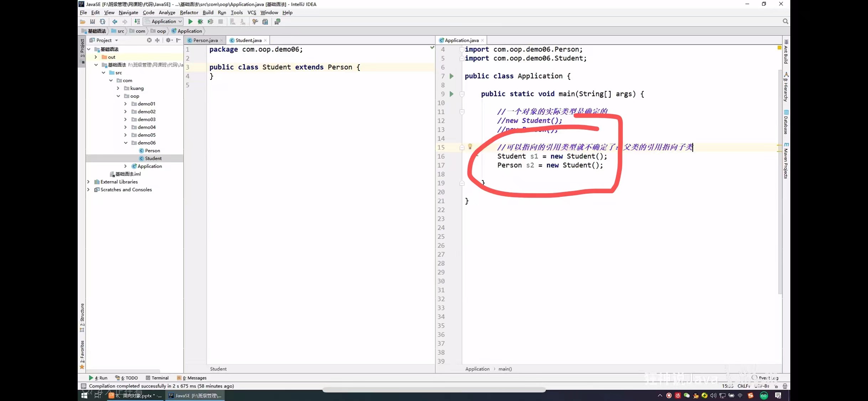The height and width of the screenshot is (401, 868).
Task: Expand the External Libraries node
Action: 88,182
